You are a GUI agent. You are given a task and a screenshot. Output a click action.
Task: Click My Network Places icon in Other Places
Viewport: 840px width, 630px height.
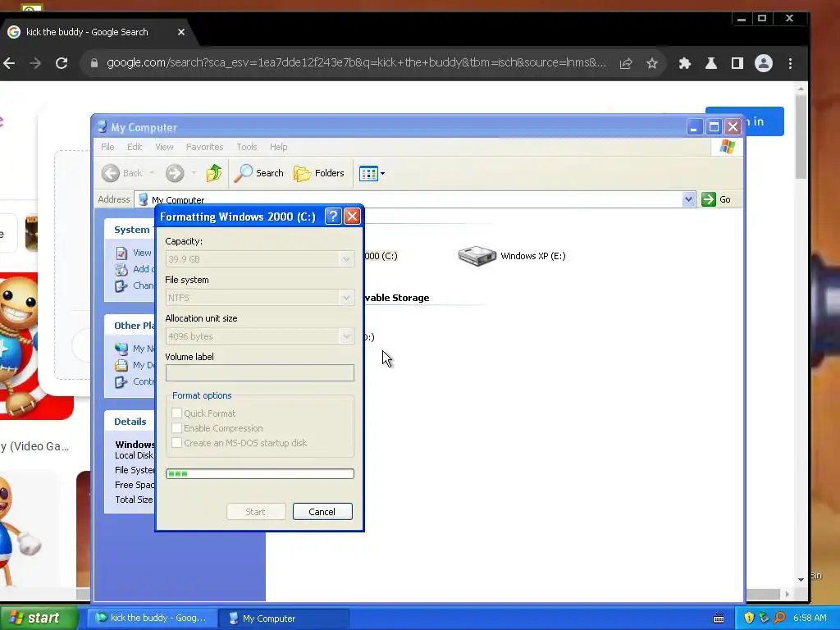tap(121, 349)
